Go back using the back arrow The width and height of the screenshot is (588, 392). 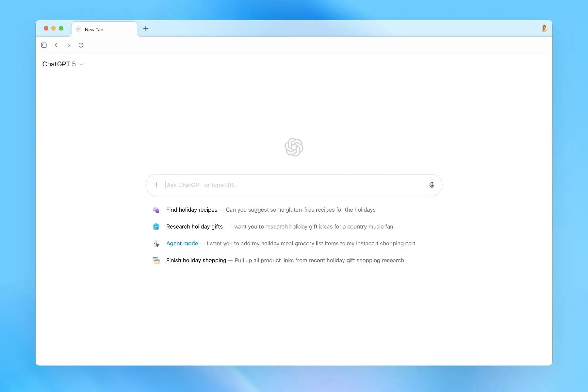point(56,45)
